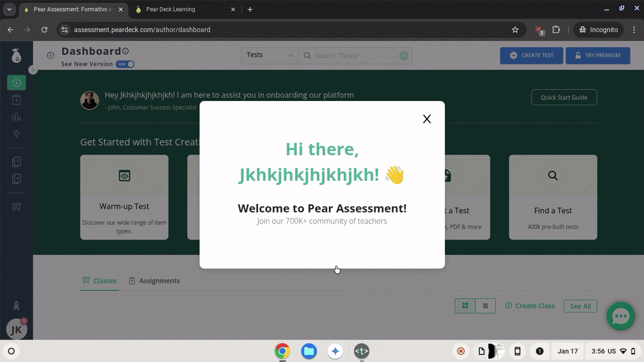Open the Item bank icon in sidebar
This screenshot has width=644, height=362.
(16, 179)
